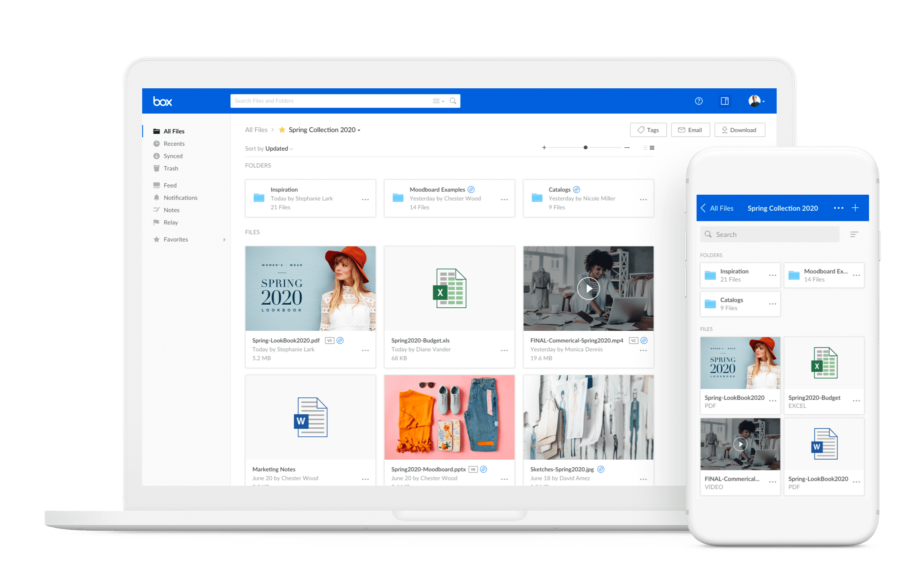Switch to list view
Screen dimensions: 924x562
[645, 148]
